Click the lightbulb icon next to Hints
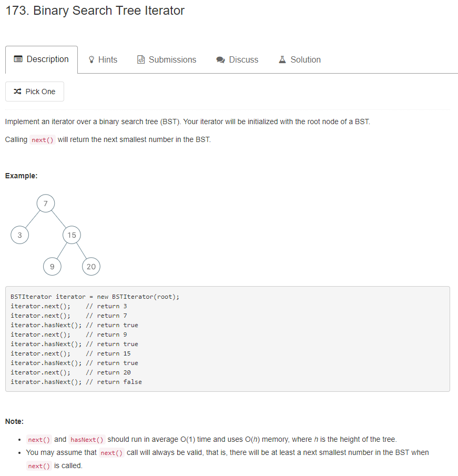Image resolution: width=458 pixels, height=476 pixels. click(89, 59)
